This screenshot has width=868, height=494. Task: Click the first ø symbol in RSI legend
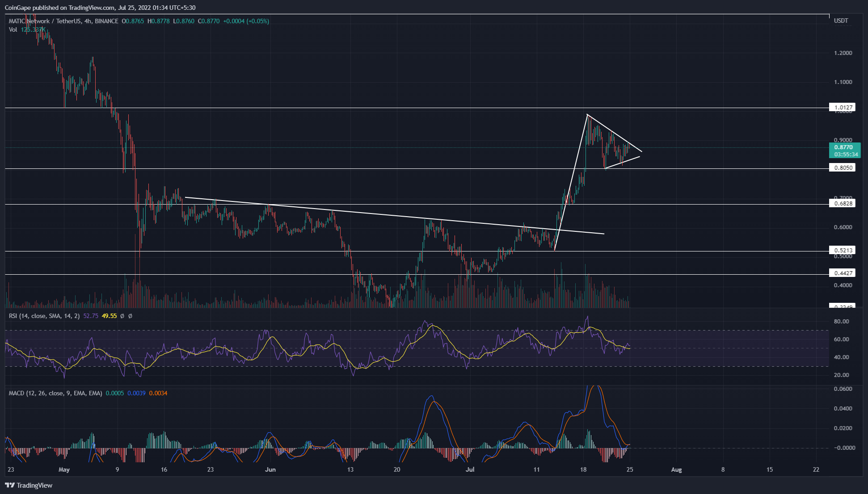coord(122,316)
